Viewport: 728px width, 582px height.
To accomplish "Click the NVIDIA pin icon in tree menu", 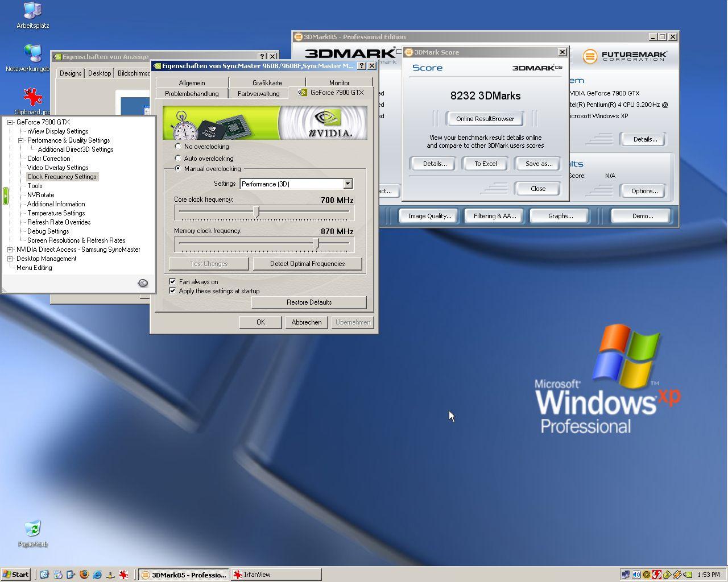I will click(143, 283).
